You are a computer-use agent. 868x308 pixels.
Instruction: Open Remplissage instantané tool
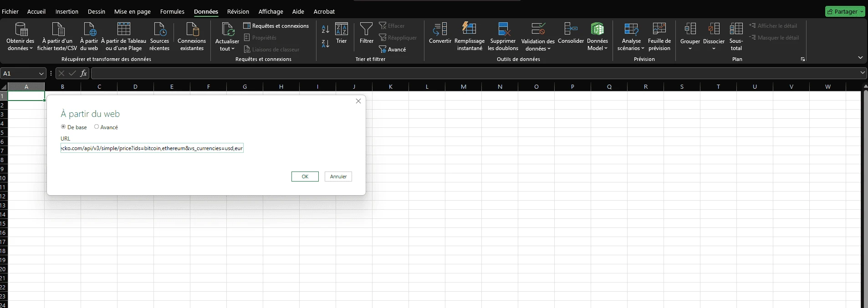coord(469,30)
